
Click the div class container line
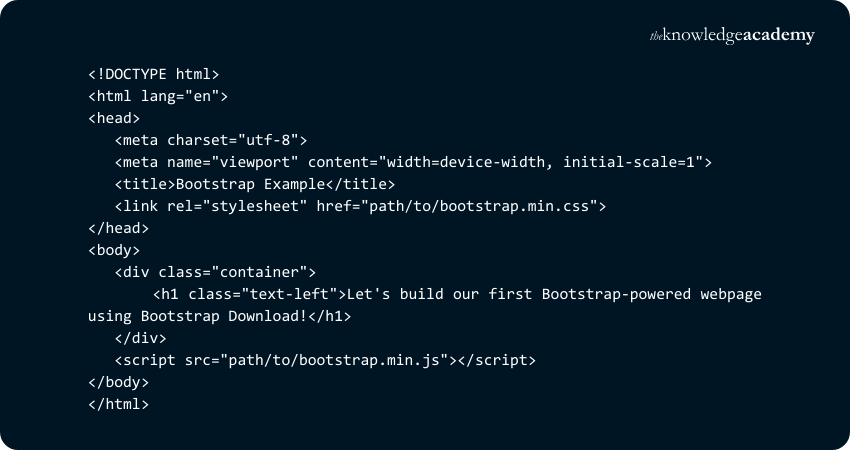tap(215, 272)
